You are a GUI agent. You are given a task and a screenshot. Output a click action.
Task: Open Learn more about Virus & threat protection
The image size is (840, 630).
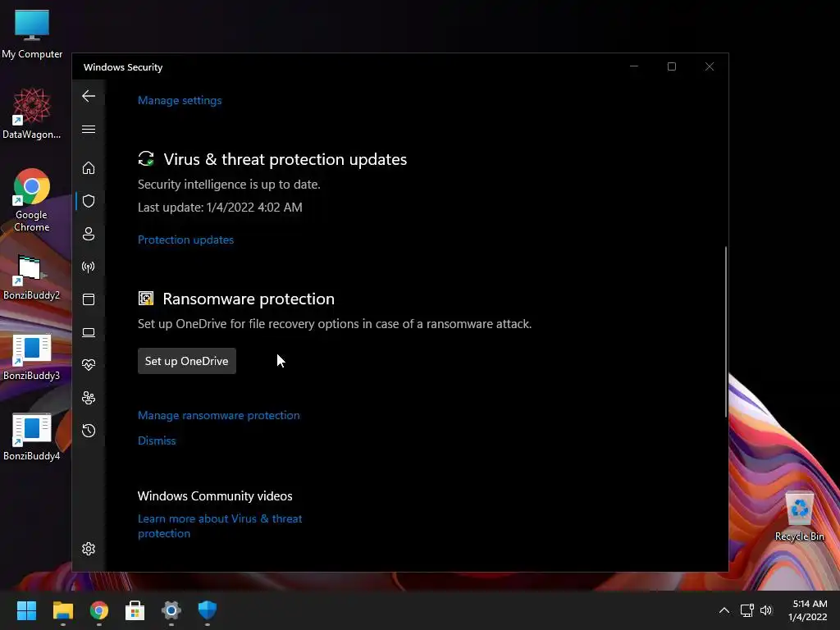pos(220,526)
